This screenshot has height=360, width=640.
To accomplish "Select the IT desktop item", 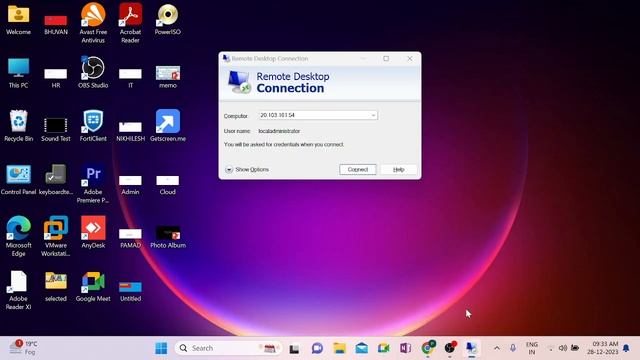I will pyautogui.click(x=130, y=78).
